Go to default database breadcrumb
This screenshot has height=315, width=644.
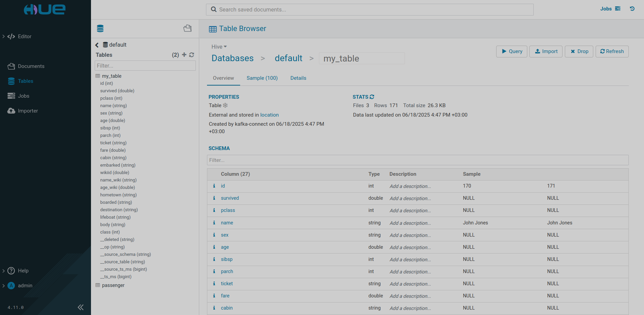(x=289, y=58)
